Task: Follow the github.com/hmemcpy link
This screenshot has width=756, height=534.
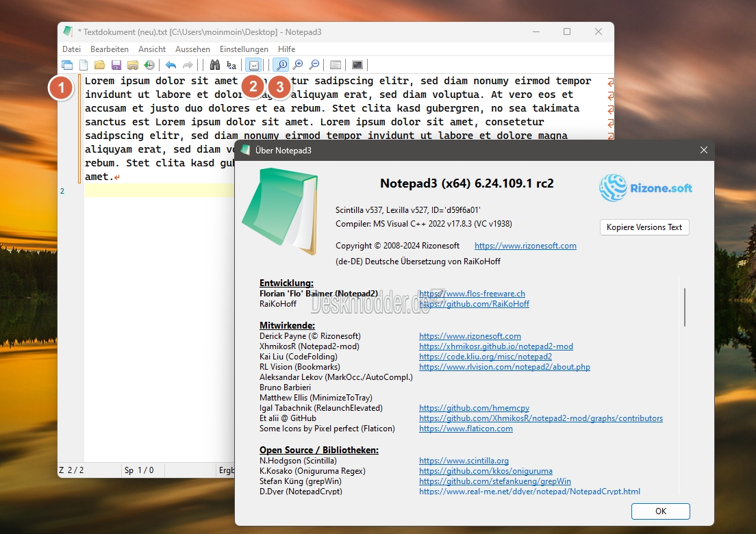Action: [475, 408]
